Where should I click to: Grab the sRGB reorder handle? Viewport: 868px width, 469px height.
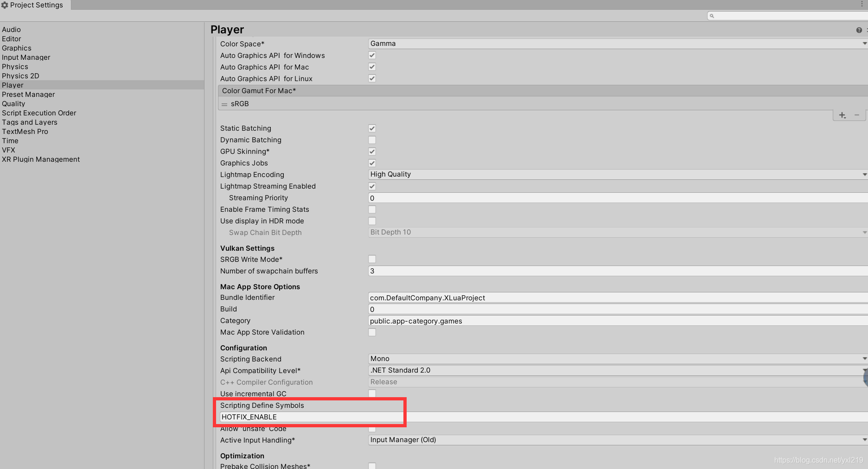click(x=224, y=104)
